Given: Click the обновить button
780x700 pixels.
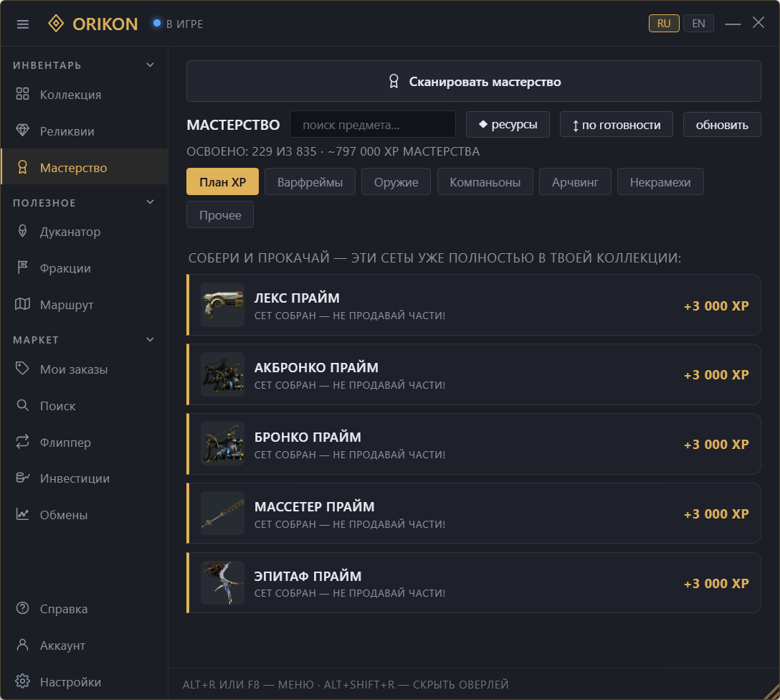Looking at the screenshot, I should (x=722, y=124).
